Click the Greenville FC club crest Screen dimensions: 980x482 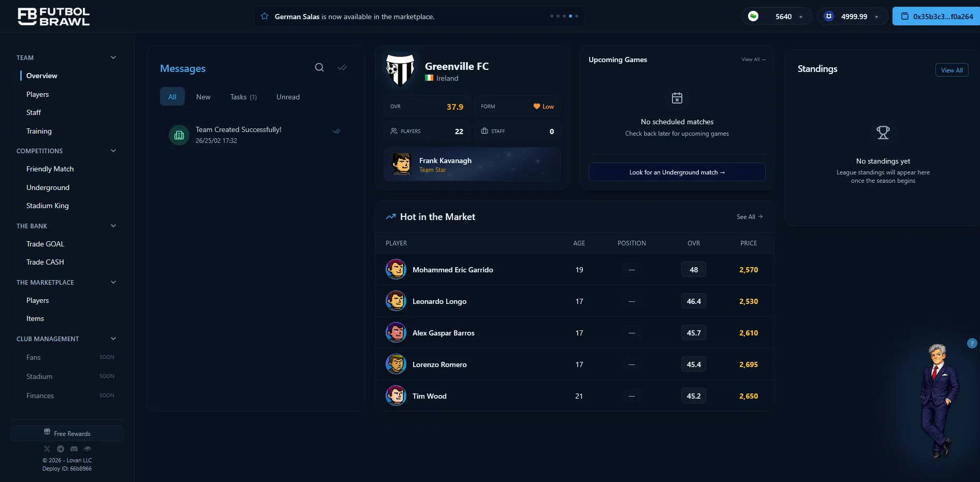click(x=400, y=70)
